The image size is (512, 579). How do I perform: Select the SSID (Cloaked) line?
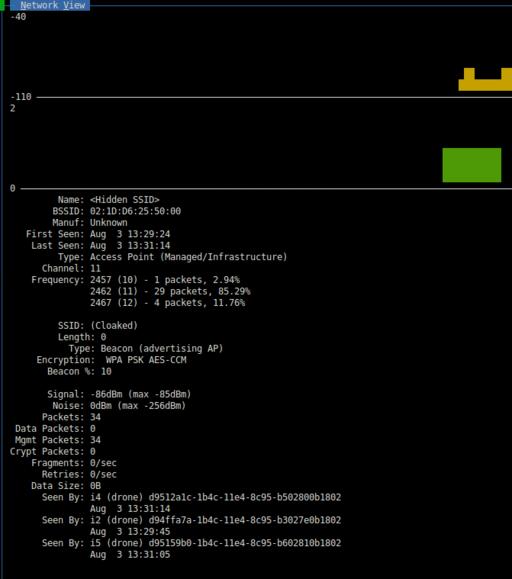(97, 326)
